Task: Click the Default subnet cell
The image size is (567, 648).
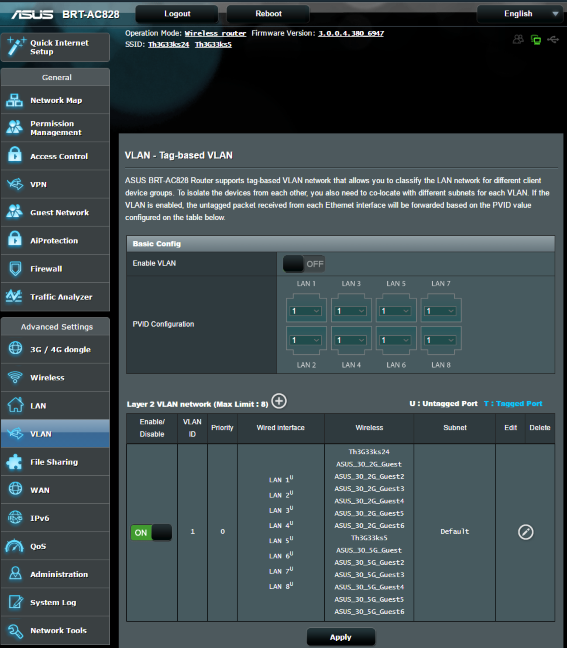Action: coord(455,531)
